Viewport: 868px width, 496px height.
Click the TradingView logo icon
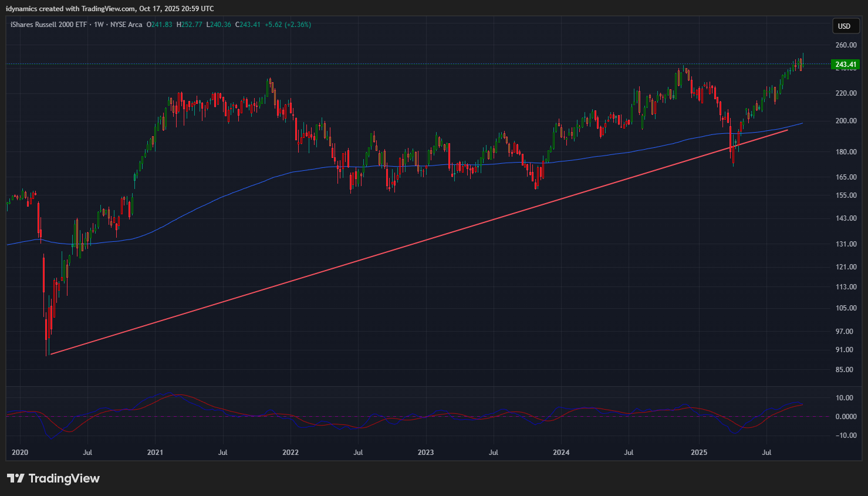[16, 478]
